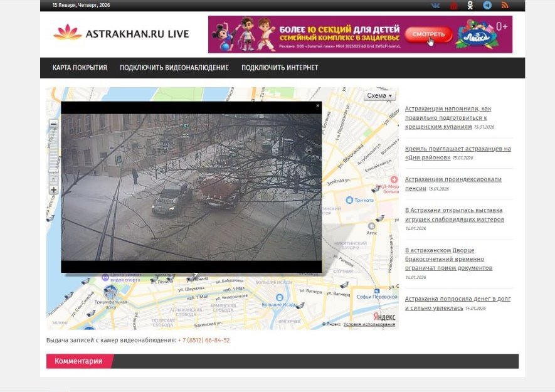This screenshot has width=555, height=392.
Task: Read the article about проиндексировали пенсии
Action: (453, 183)
